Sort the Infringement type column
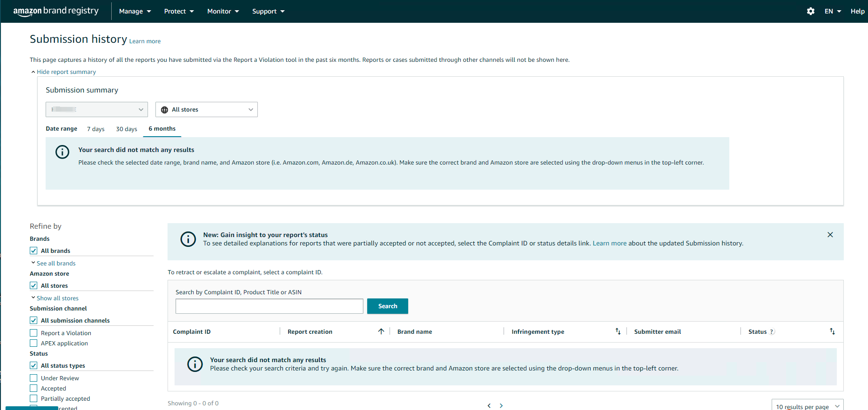The image size is (868, 410). (618, 331)
